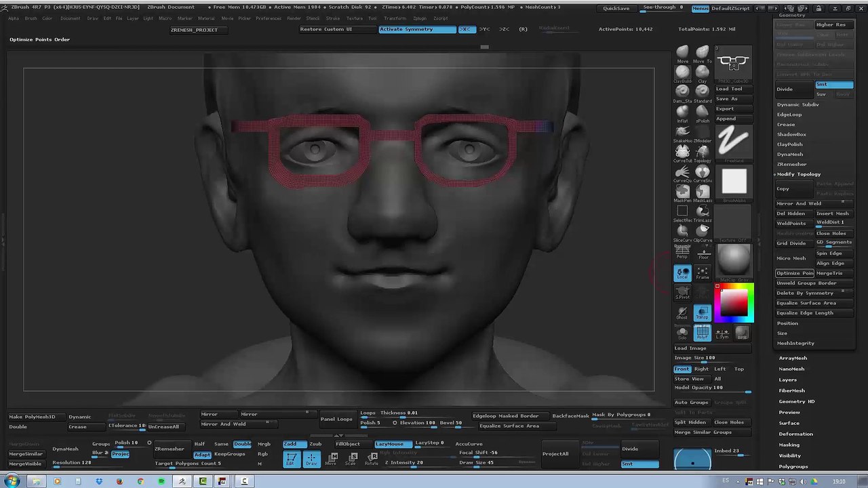Expand the NanoMesh subpalette
Screen dimensions: 868x488
click(791, 369)
